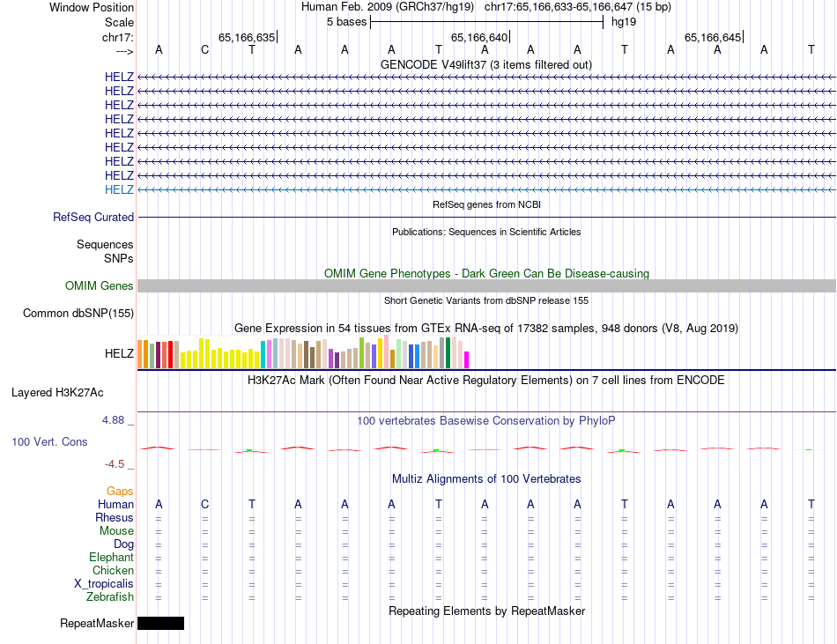Open RefSeq genes from NCBI title
837x644 pixels.
tap(486, 204)
